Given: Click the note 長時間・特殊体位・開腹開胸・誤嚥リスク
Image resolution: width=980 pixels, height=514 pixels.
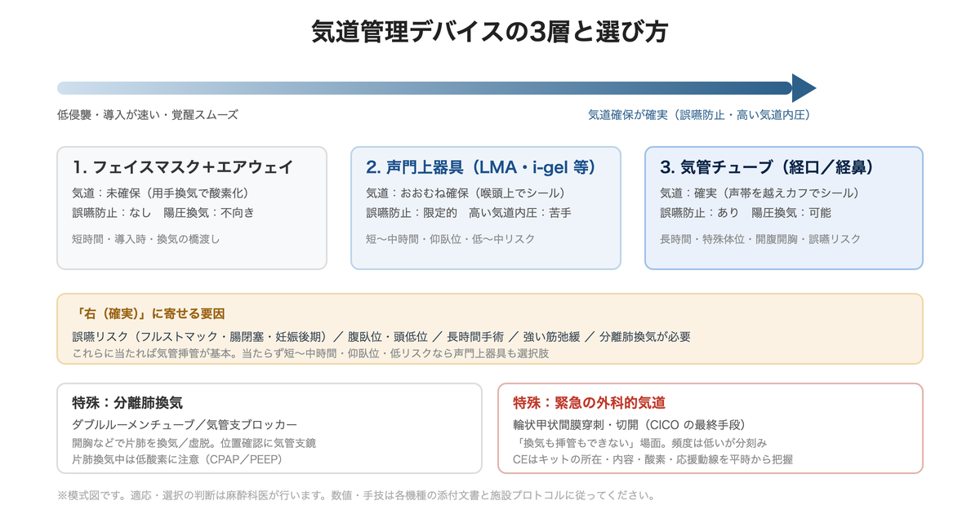Looking at the screenshot, I should (759, 239).
